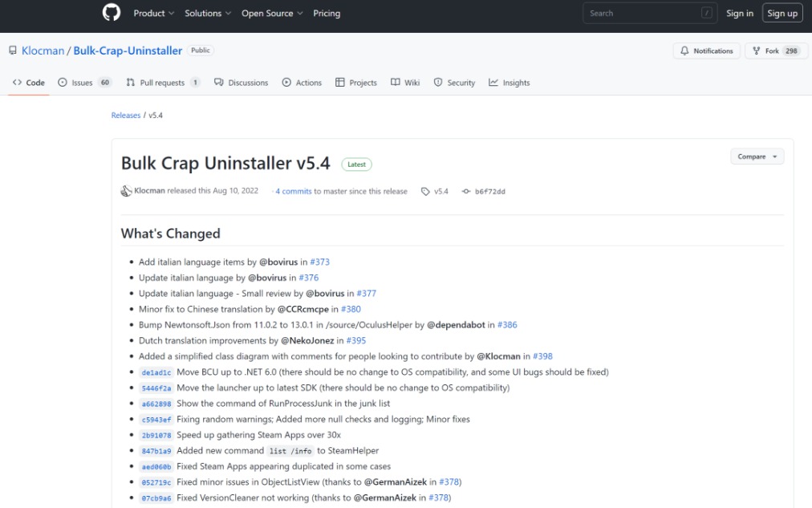Viewport: 812px width, 508px height.
Task: Expand the Solutions menu
Action: click(208, 14)
